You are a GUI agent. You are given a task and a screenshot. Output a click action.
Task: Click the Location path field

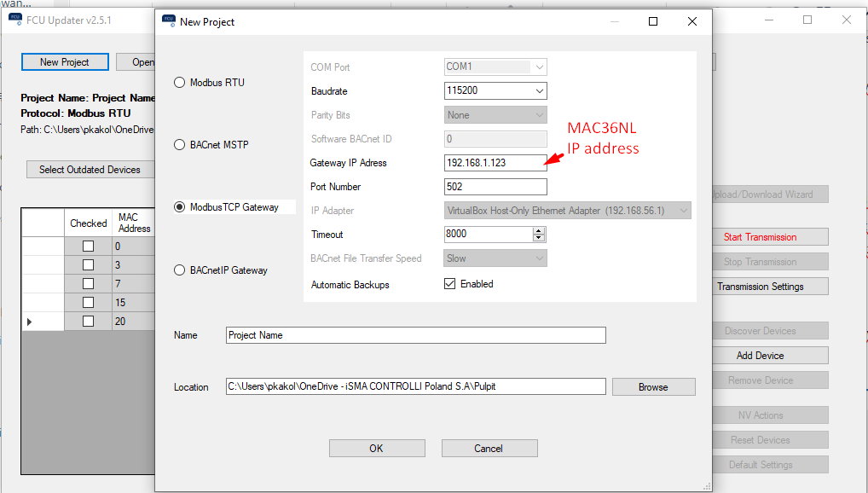pos(415,387)
